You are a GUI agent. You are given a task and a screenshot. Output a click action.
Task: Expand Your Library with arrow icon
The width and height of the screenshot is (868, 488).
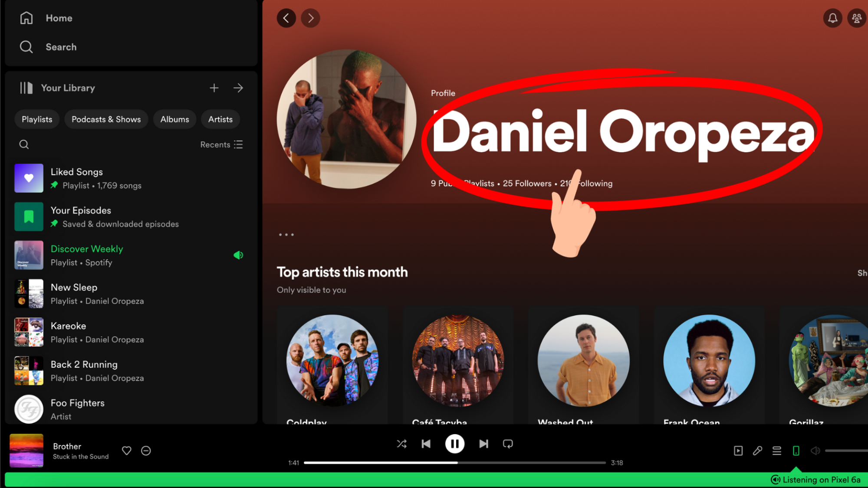pos(238,88)
